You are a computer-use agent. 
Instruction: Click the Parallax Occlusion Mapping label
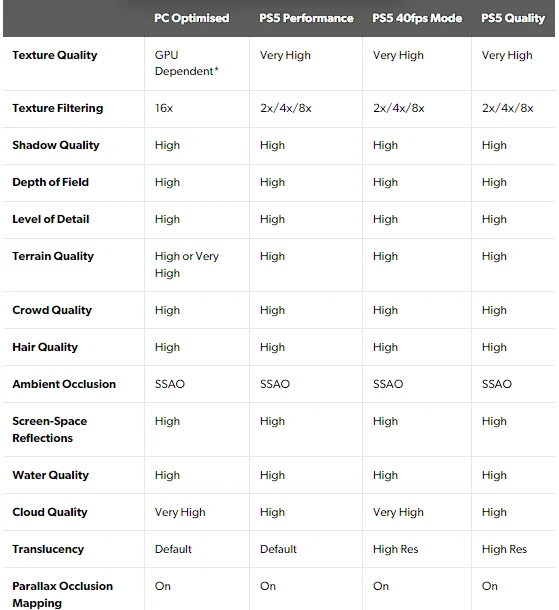point(62,594)
